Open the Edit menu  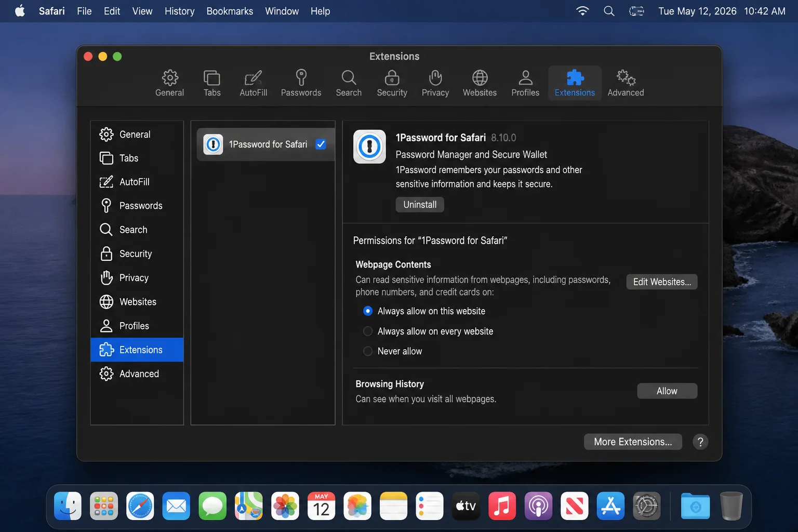[112, 11]
